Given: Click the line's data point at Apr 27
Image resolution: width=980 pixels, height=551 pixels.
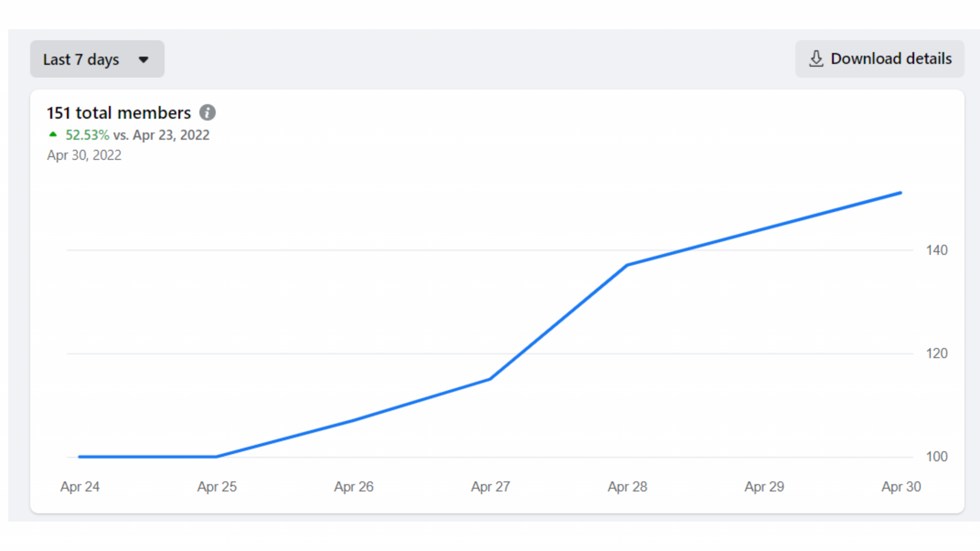Looking at the screenshot, I should tap(490, 379).
